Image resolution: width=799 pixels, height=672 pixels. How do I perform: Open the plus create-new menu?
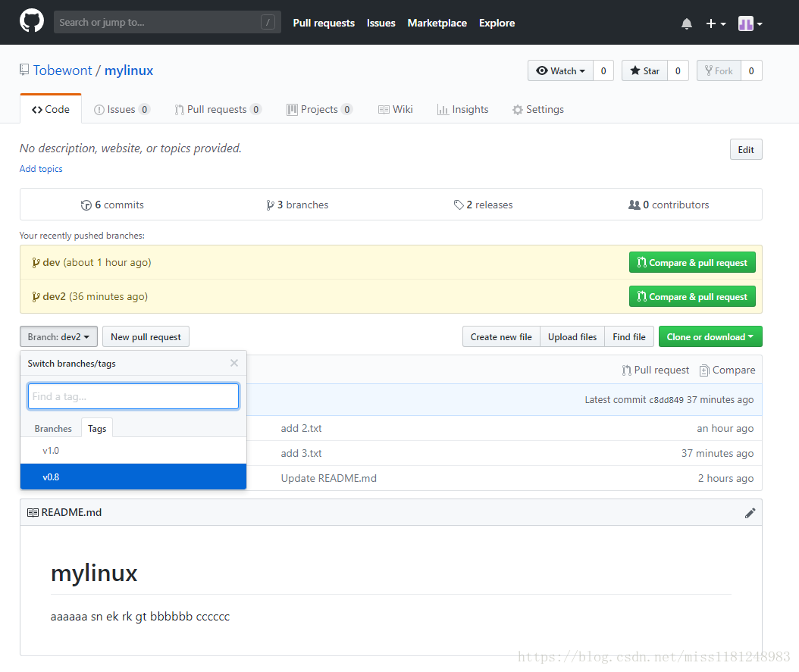tap(716, 23)
